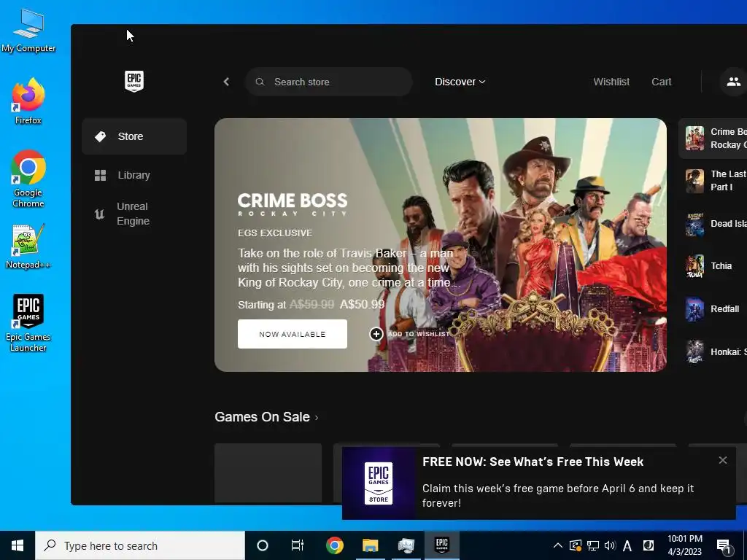Click the Games On Sale heading
747x560 pixels.
pyautogui.click(x=262, y=416)
